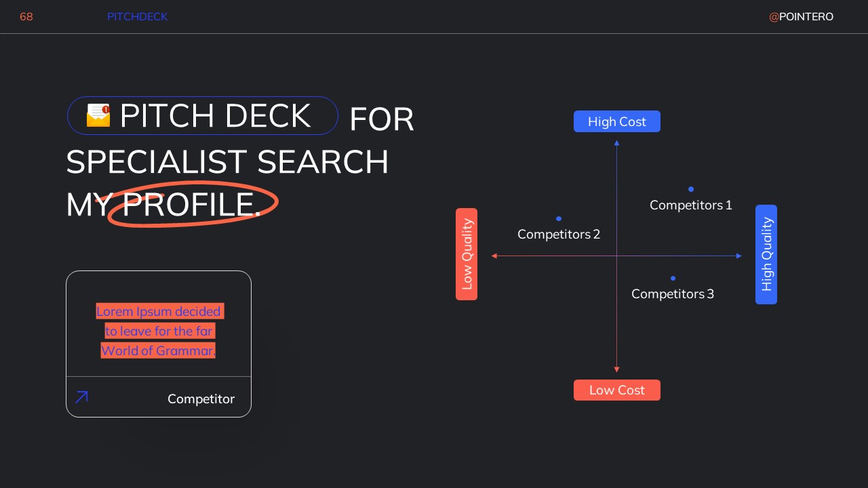868x488 pixels.
Task: Click the @POINTERO handle
Action: click(801, 17)
